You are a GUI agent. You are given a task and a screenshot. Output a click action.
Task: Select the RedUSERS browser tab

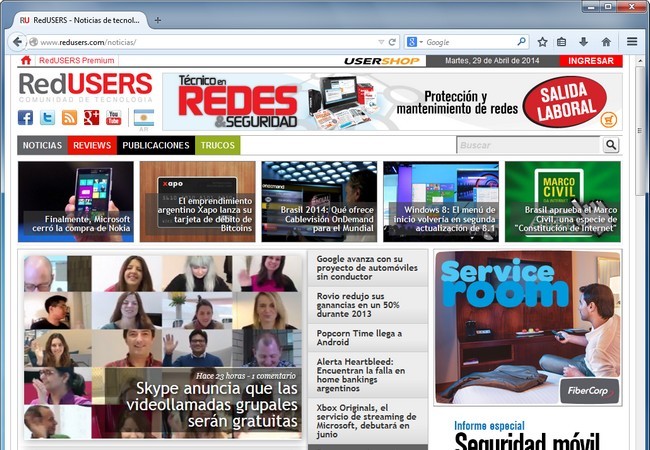pos(81,20)
